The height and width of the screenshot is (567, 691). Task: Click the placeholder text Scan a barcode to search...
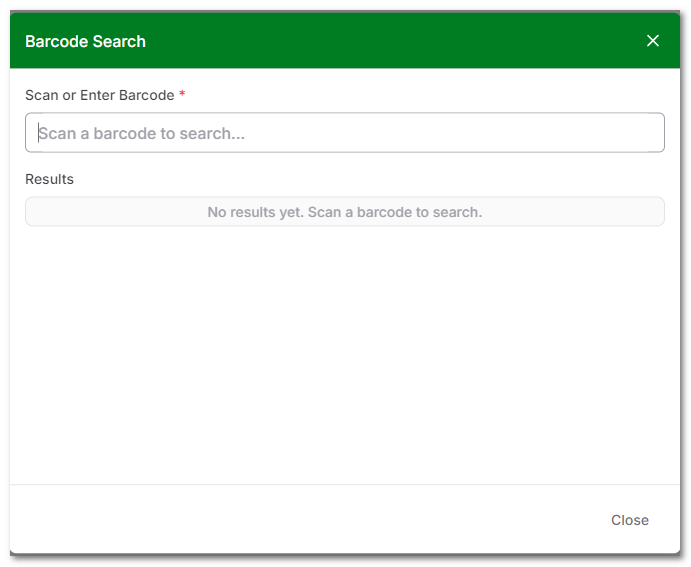(142, 133)
